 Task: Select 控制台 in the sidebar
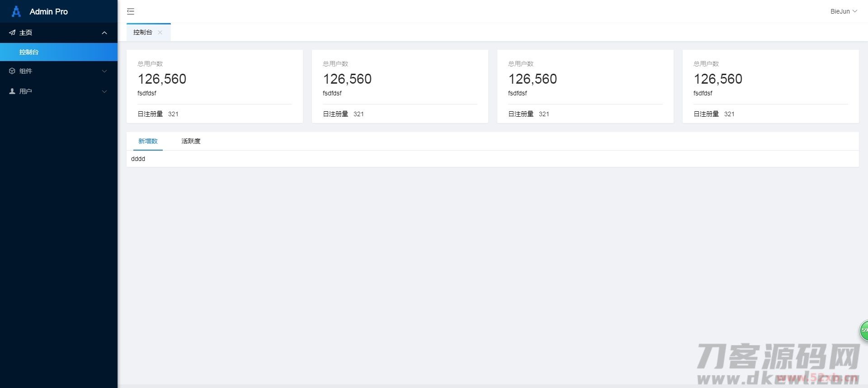[29, 52]
